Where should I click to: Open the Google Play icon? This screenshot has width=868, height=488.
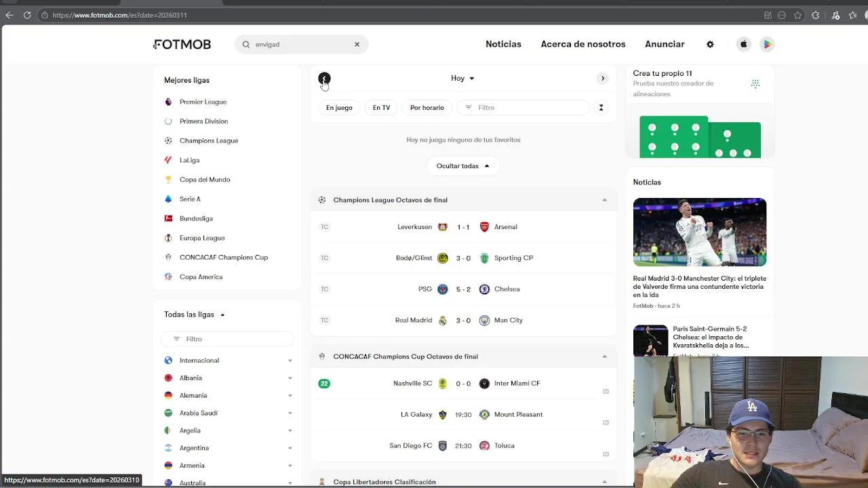pyautogui.click(x=767, y=44)
